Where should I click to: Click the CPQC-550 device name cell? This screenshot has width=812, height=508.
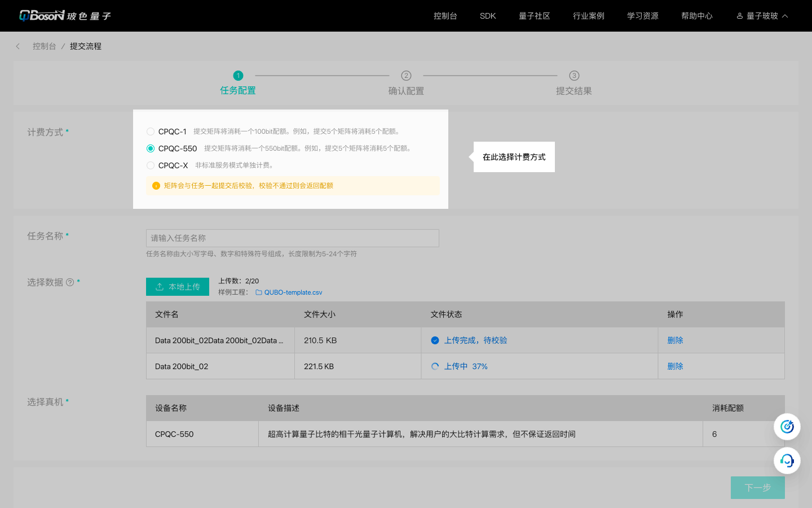[x=202, y=434]
